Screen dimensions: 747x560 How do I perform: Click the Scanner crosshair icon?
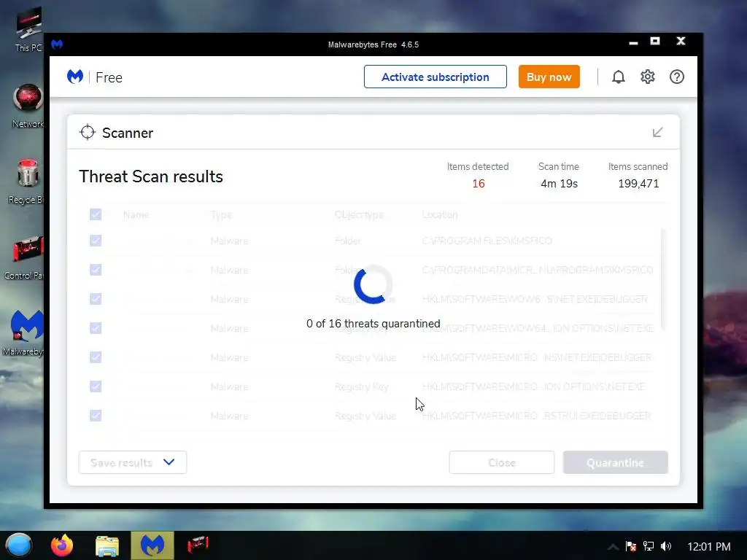tap(88, 133)
